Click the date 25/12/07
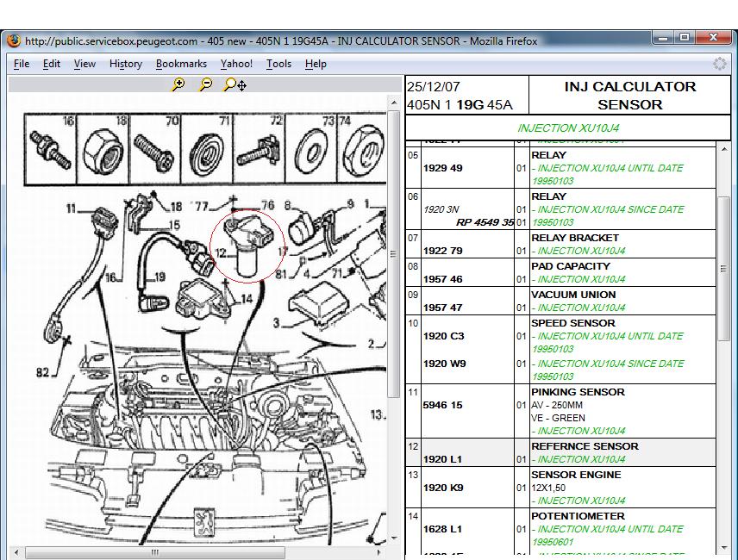 coord(434,87)
